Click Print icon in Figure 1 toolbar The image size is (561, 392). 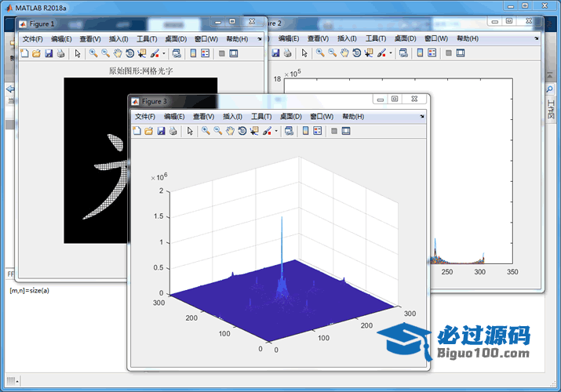tap(61, 53)
